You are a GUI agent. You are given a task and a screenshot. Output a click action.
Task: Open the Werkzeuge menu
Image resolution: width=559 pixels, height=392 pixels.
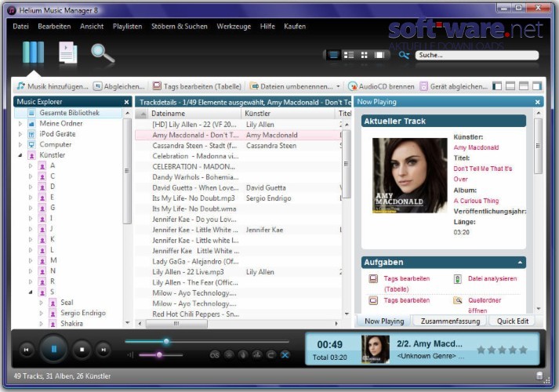[x=234, y=27]
